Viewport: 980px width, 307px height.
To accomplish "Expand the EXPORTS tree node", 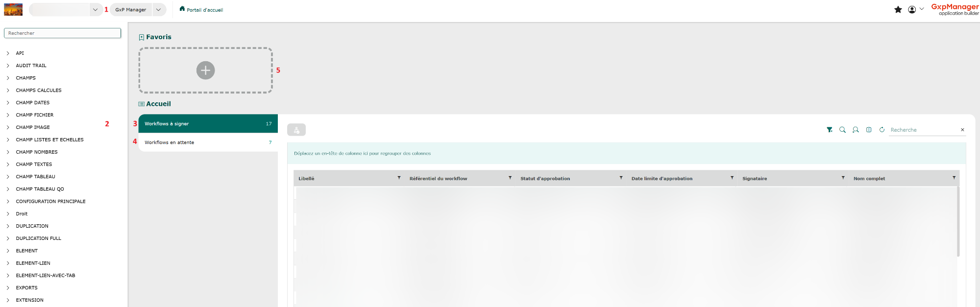I will pyautogui.click(x=8, y=288).
